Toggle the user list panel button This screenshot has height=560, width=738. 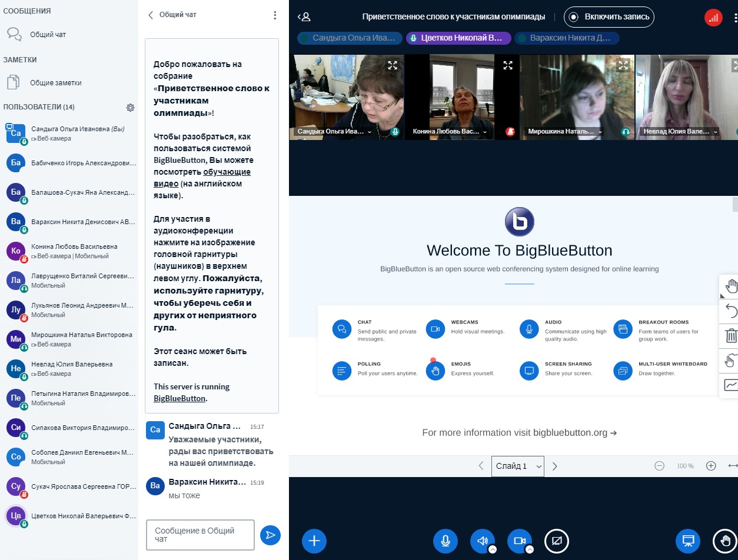(304, 17)
